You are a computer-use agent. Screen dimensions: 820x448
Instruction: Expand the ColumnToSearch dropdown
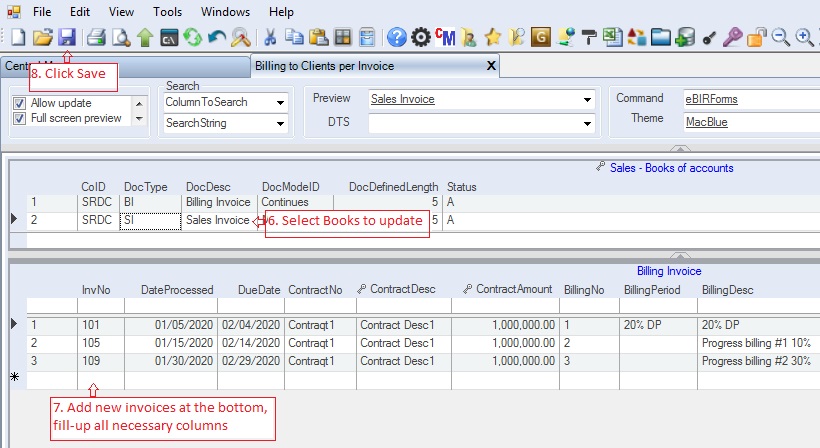pyautogui.click(x=280, y=102)
